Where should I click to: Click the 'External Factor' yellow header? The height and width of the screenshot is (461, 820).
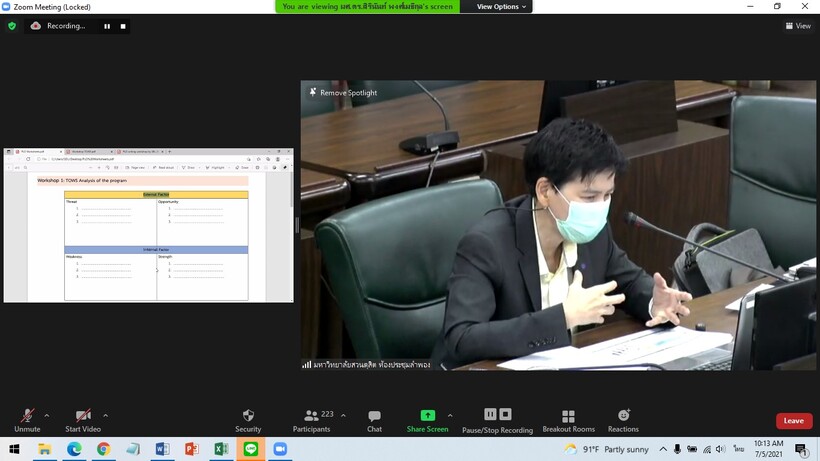click(x=156, y=194)
